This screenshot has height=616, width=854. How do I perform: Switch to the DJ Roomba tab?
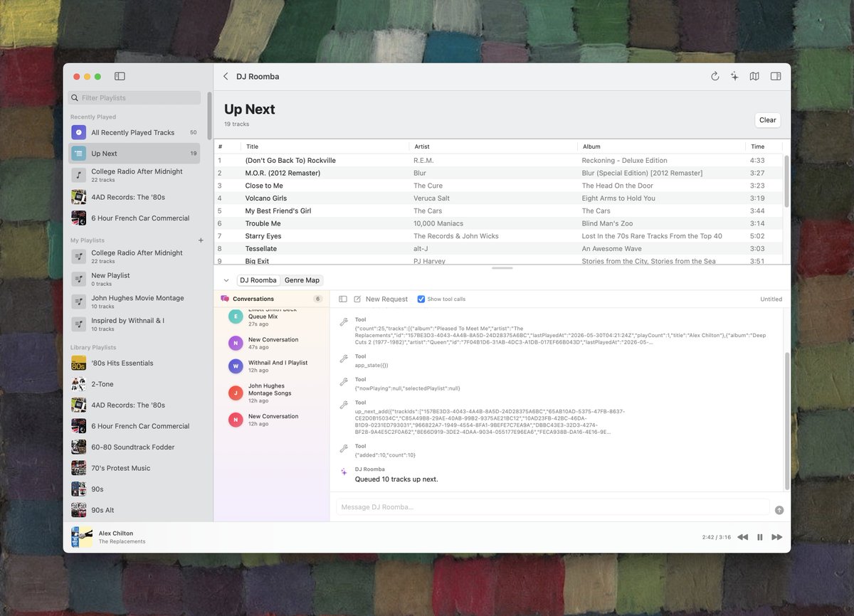tap(258, 280)
